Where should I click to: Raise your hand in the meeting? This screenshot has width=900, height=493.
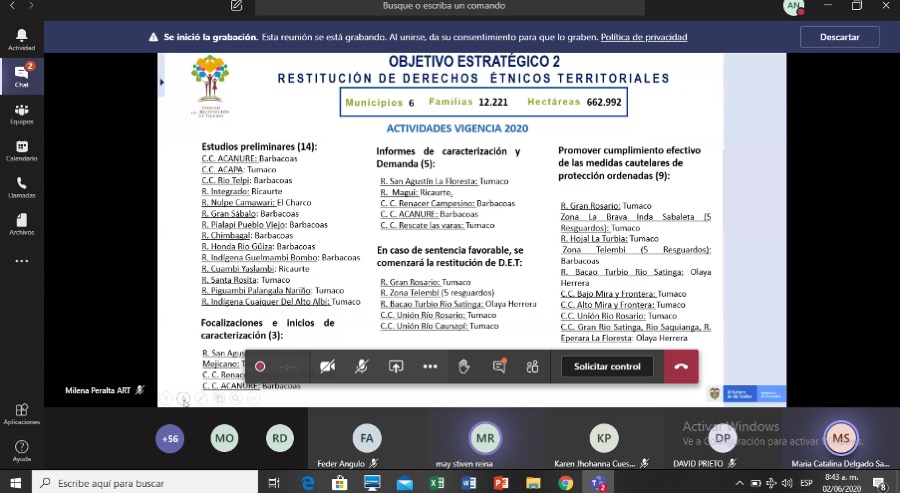point(464,366)
